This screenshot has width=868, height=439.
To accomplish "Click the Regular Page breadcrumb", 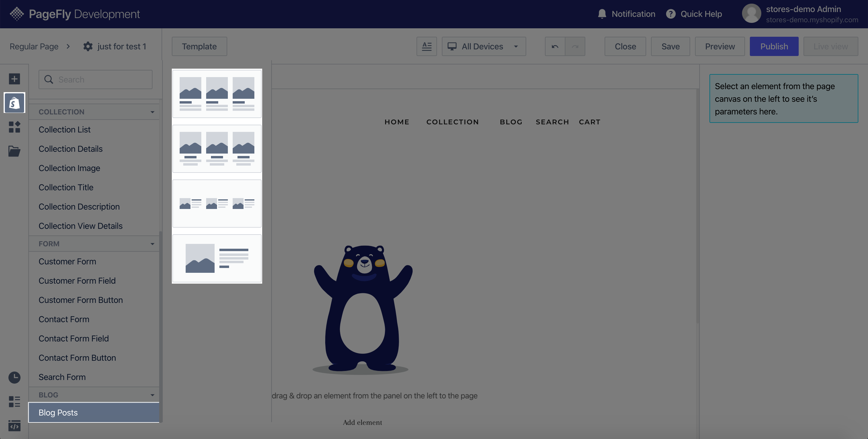I will [x=34, y=46].
